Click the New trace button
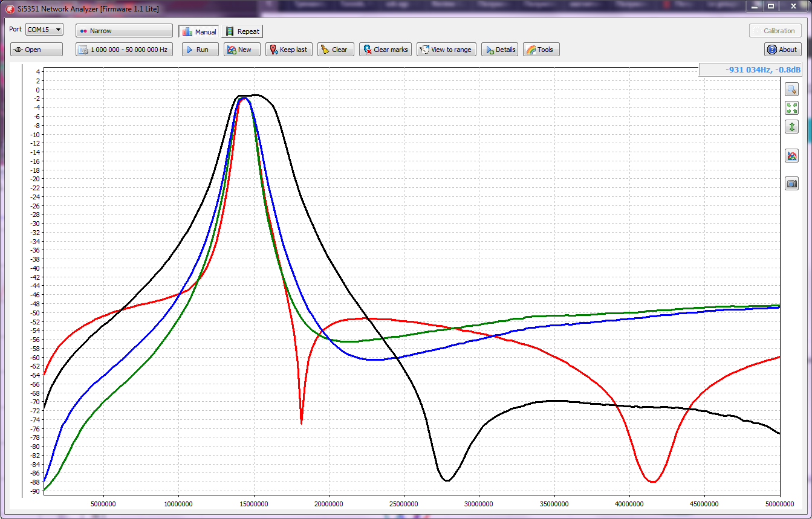This screenshot has height=519, width=812. coord(241,50)
